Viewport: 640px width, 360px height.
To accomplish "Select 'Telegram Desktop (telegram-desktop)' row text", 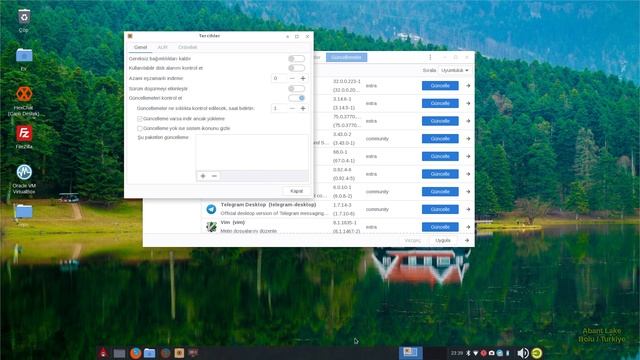I will point(268,204).
